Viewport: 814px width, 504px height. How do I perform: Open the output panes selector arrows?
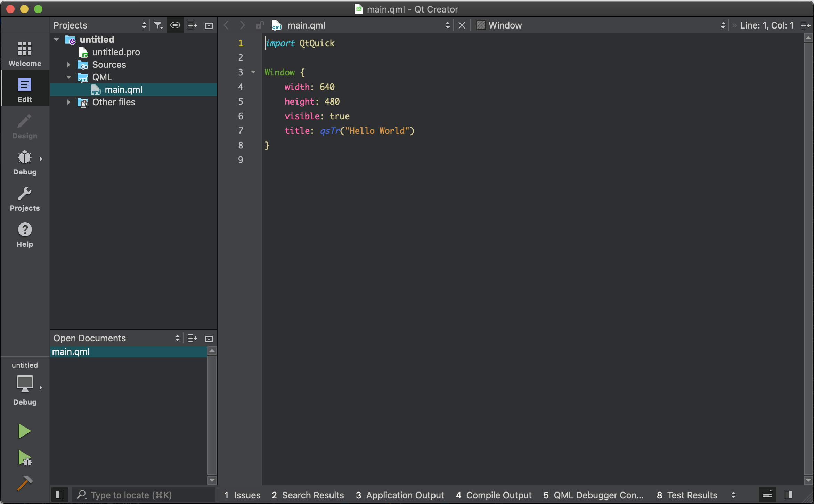coord(734,495)
